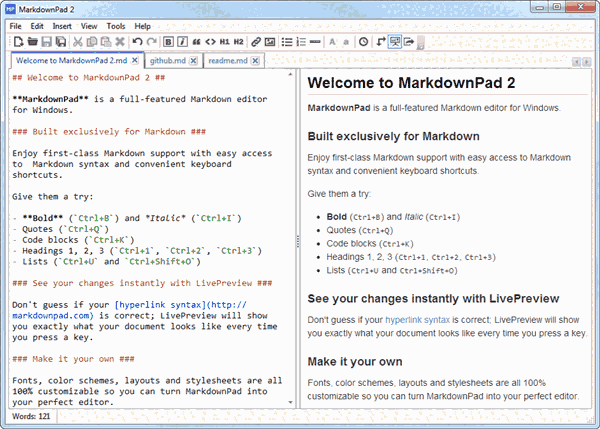Click the splitter grip between editor and preview
This screenshot has width=600, height=429.
coord(298,241)
